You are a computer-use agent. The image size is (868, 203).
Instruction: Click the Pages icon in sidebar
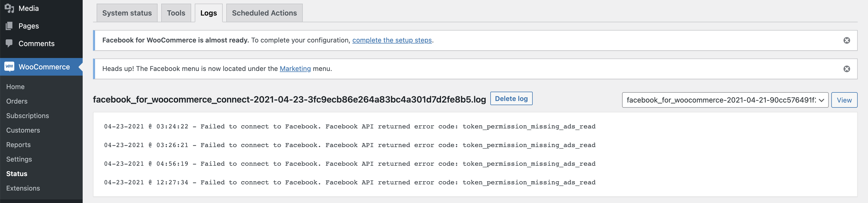(9, 26)
